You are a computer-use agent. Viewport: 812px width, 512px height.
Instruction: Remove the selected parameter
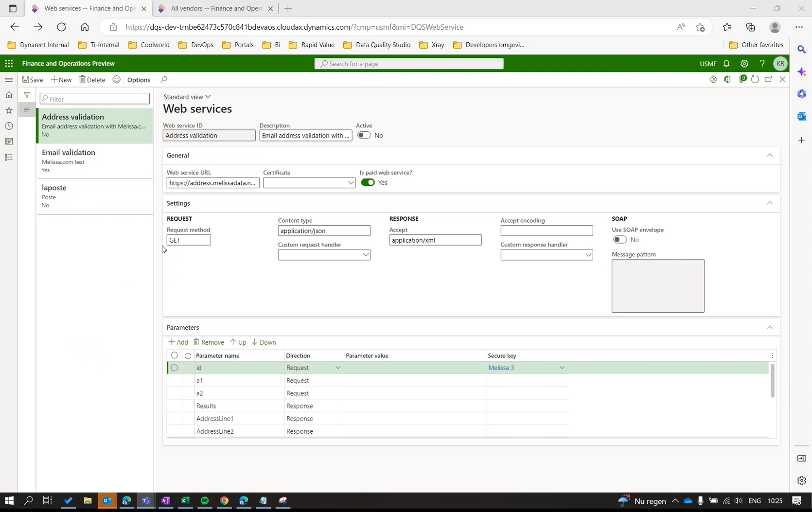209,342
